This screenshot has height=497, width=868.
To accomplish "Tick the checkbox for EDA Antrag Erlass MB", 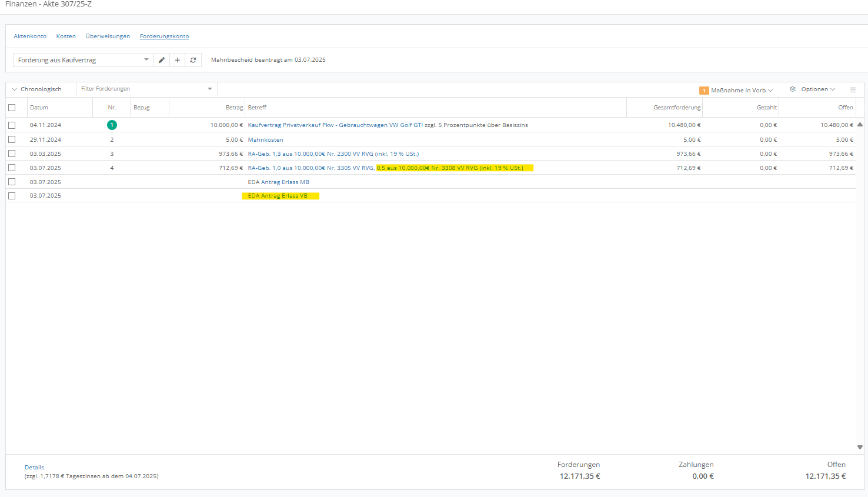I will [12, 182].
